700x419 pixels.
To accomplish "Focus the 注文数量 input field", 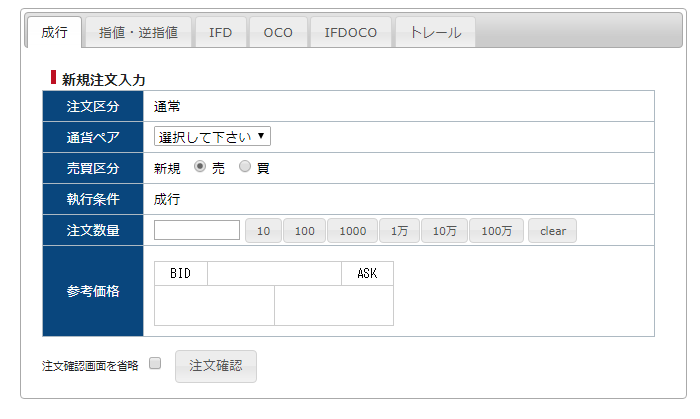I will (197, 230).
